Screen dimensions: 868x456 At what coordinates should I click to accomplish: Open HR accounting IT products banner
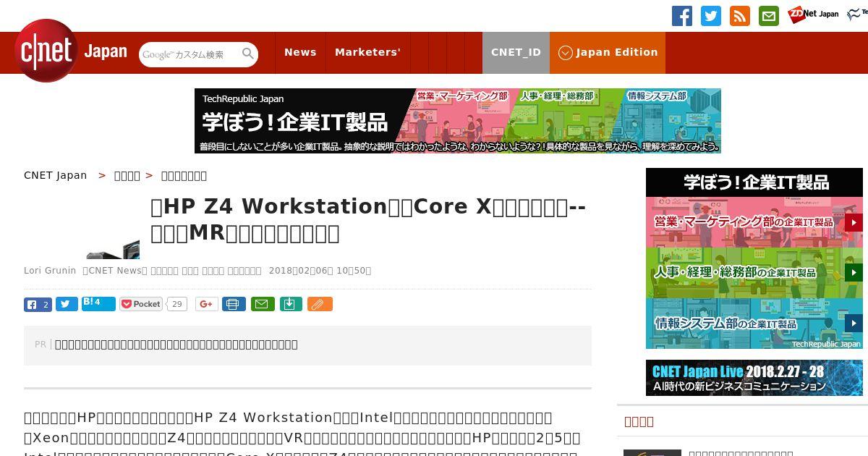pyautogui.click(x=754, y=273)
